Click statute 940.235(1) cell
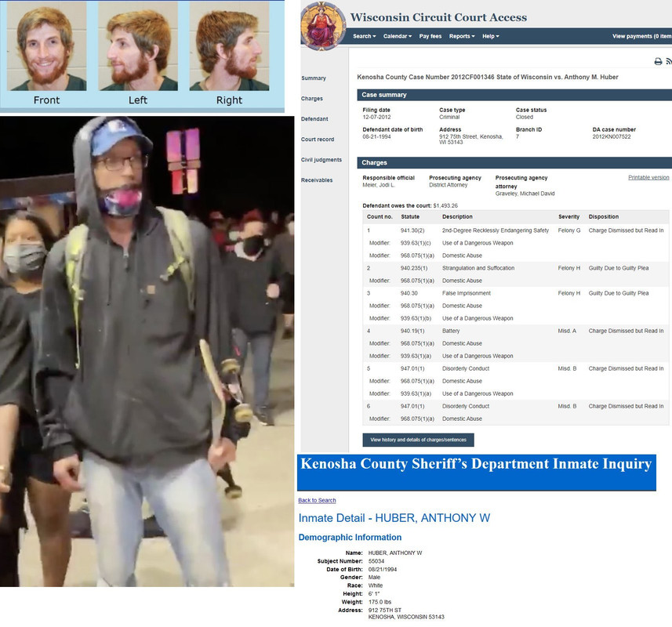 pos(413,268)
